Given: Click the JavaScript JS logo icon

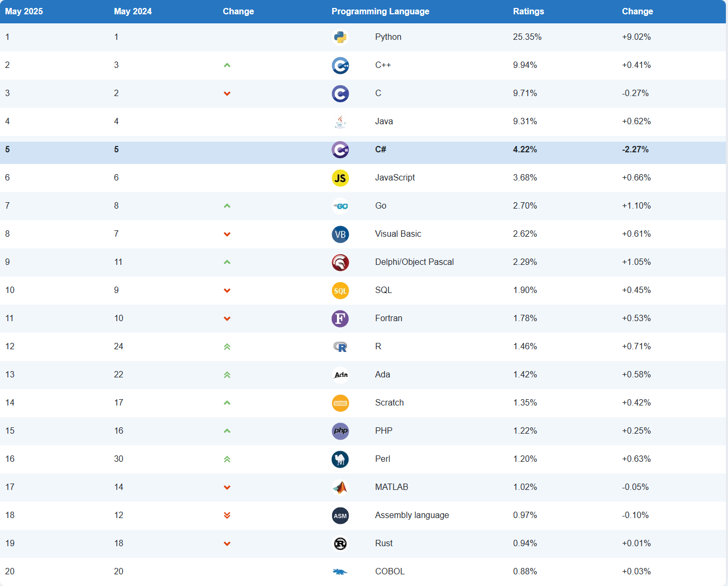Looking at the screenshot, I should click(340, 178).
